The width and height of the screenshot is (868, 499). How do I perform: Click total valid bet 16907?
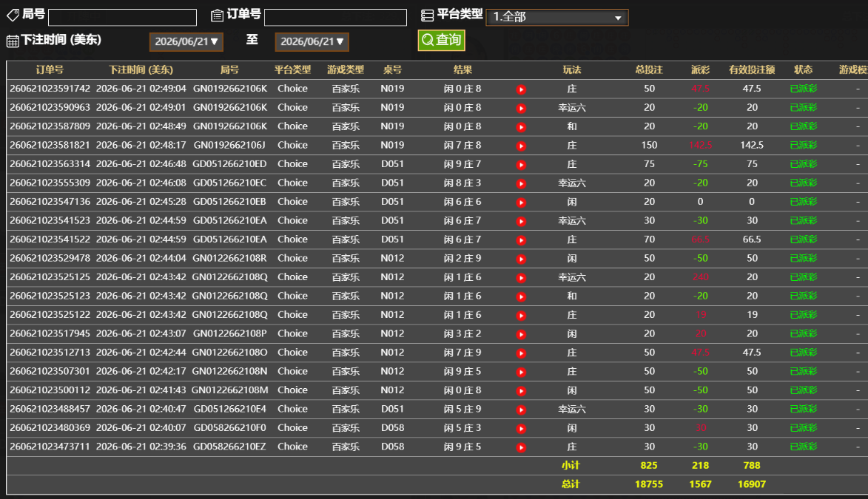pyautogui.click(x=752, y=484)
